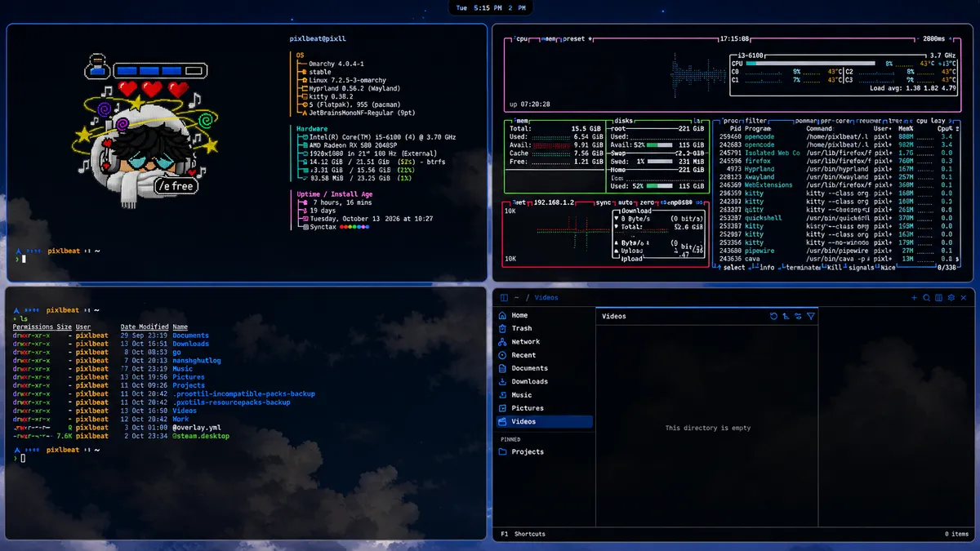Toggle the sidebar panel icon in file manager
Screen dimensions: 980x551
point(505,298)
